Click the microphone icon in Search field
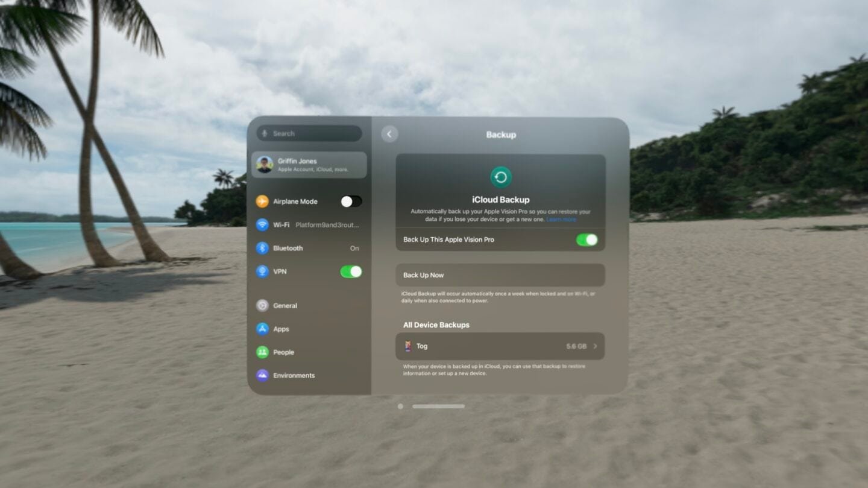Image resolution: width=868 pixels, height=488 pixels. pyautogui.click(x=265, y=133)
